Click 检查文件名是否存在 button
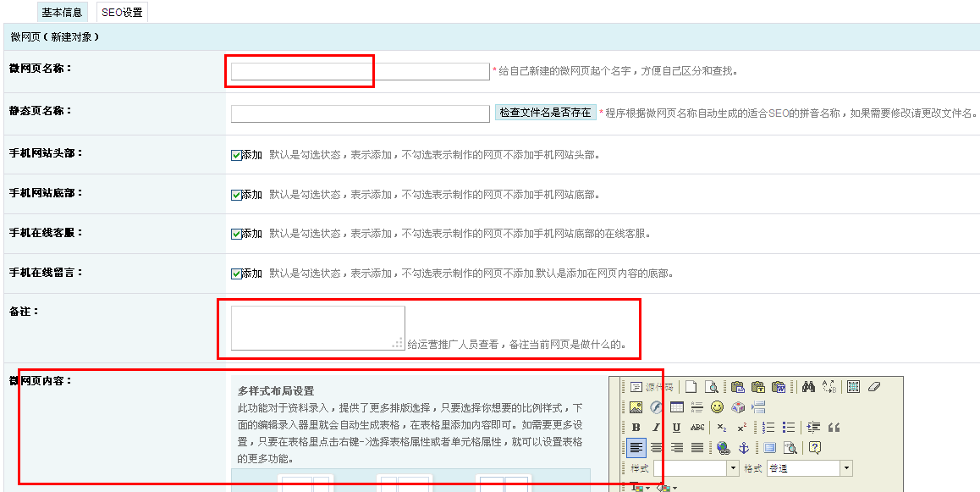 [x=545, y=113]
